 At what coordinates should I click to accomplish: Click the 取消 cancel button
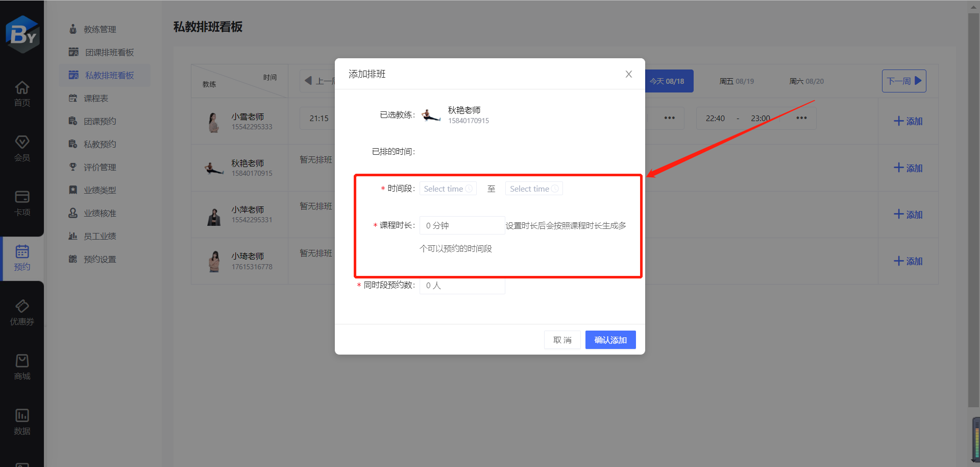(562, 339)
